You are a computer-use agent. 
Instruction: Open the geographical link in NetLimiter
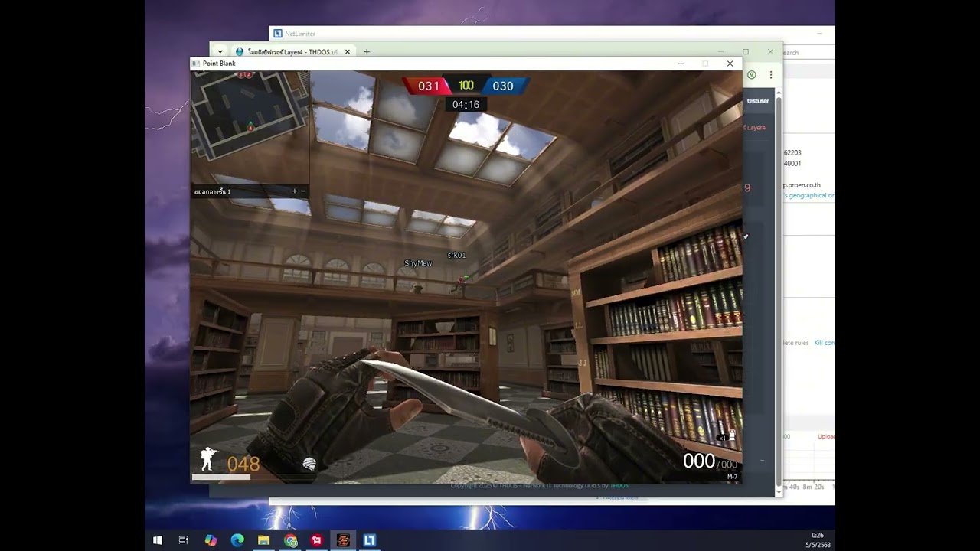(808, 195)
